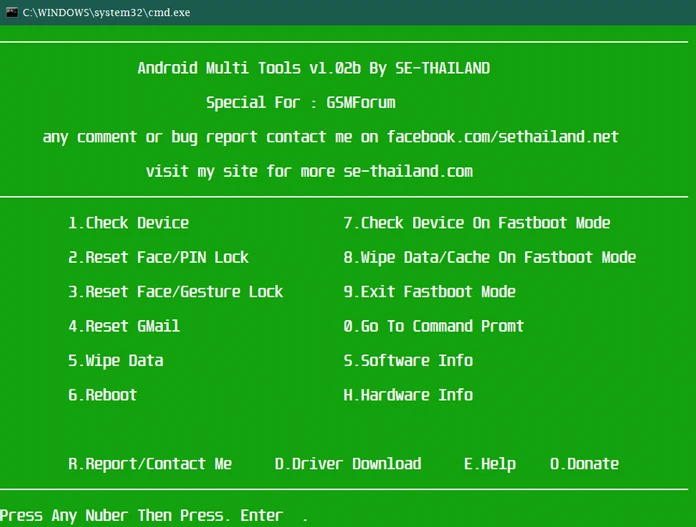
Task: Select option '2.Reset Face/PIN Lock'
Action: pyautogui.click(x=158, y=258)
